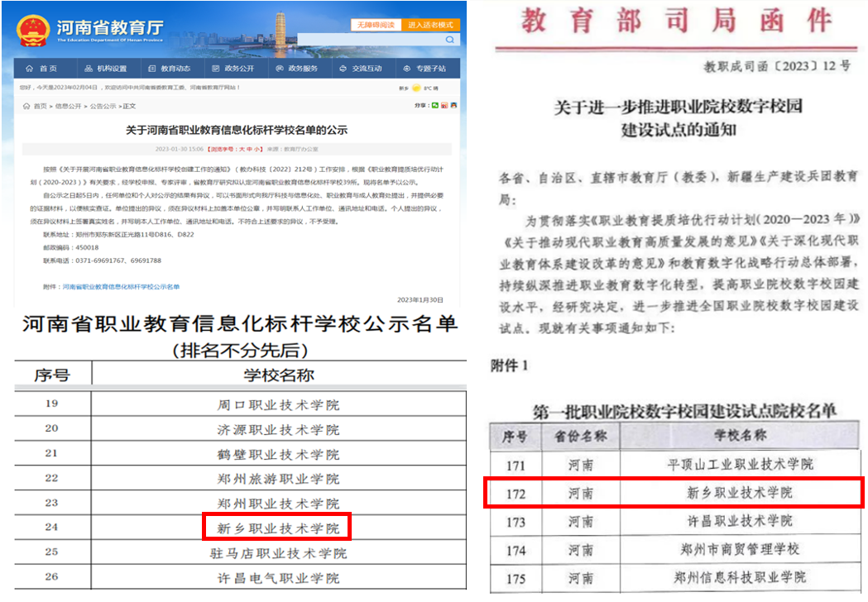Click the 专题子站 subsite icon

pos(407,69)
